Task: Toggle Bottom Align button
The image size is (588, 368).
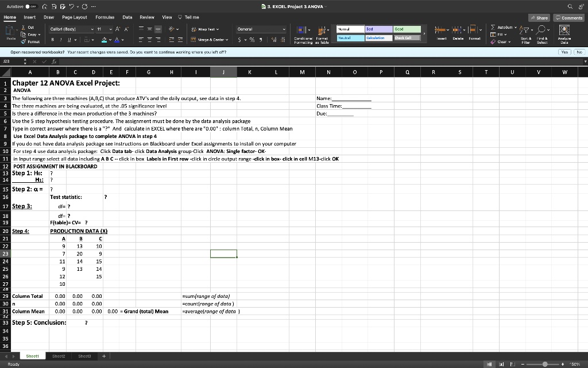Action: (x=158, y=29)
